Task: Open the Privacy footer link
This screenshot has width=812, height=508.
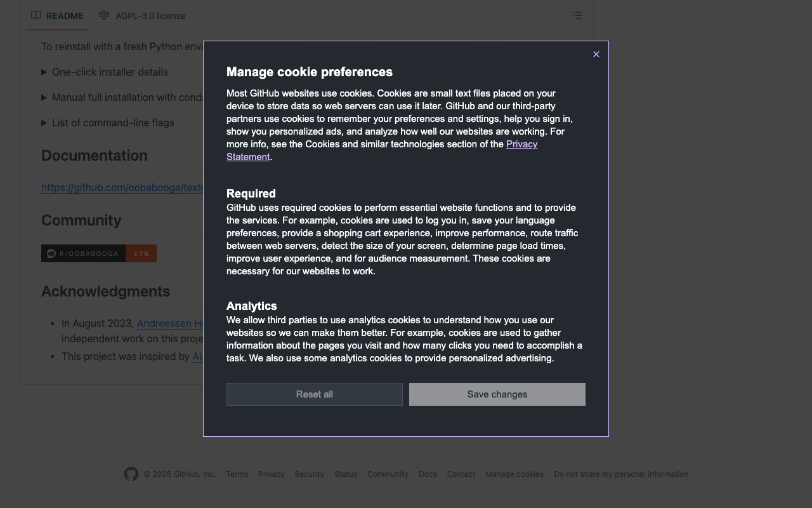Action: [272, 474]
